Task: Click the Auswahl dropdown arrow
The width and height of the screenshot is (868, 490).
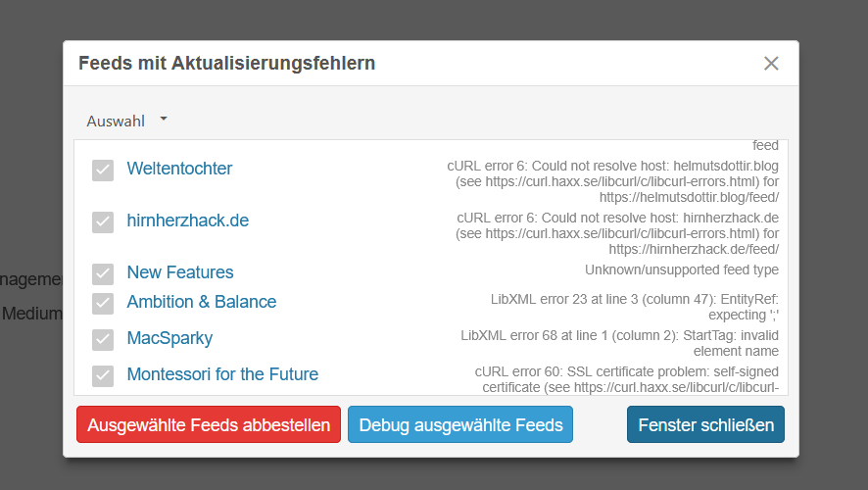Action: (x=164, y=119)
